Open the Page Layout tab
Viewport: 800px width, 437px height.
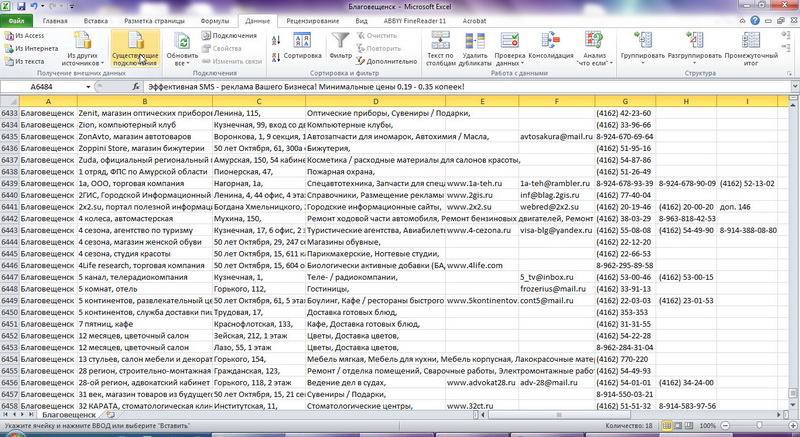155,21
